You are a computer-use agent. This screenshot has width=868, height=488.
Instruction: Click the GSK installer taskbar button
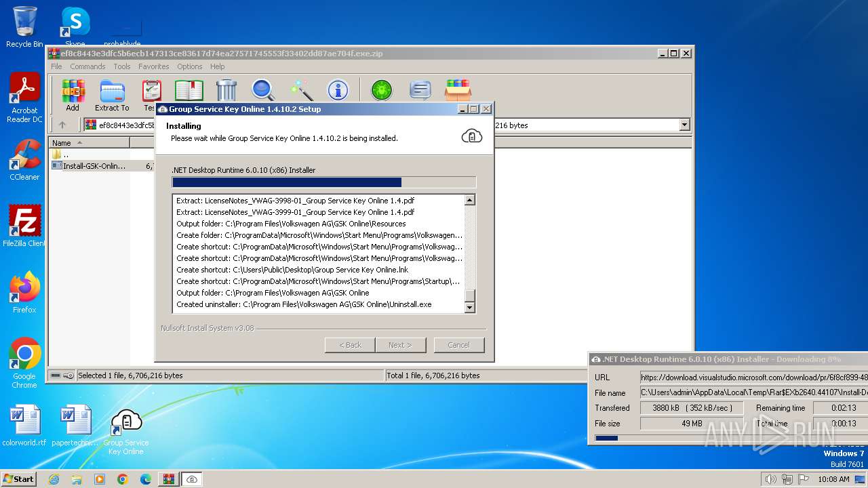click(x=192, y=479)
